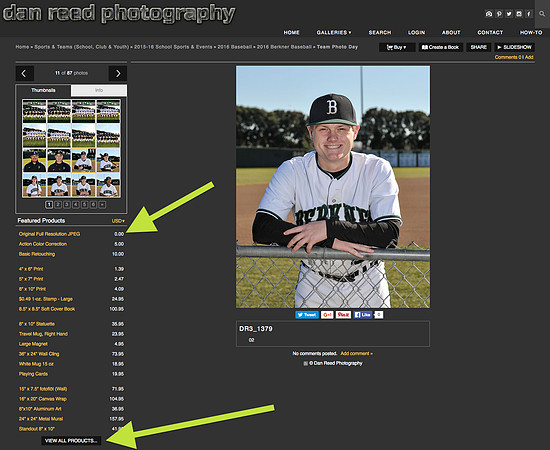The image size is (550, 450).
Task: Click the Pin it share button
Action: tap(343, 315)
